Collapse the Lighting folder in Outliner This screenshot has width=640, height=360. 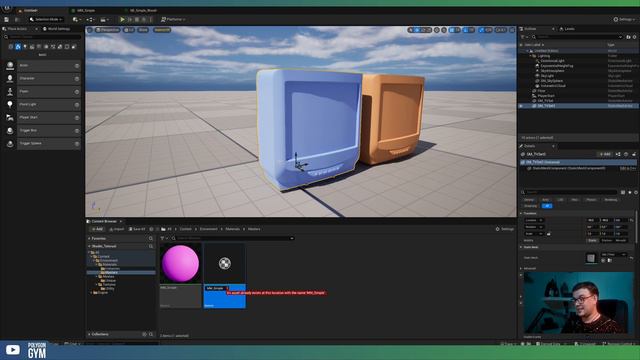point(531,56)
